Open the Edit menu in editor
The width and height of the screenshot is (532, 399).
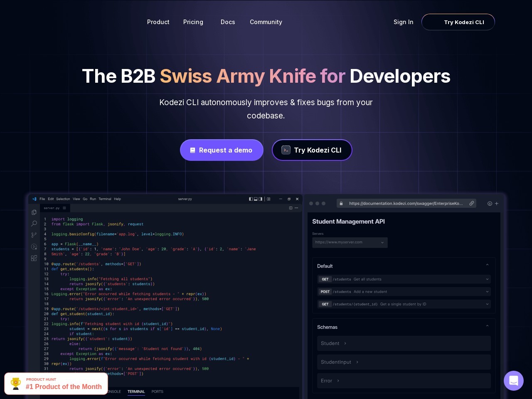point(51,199)
